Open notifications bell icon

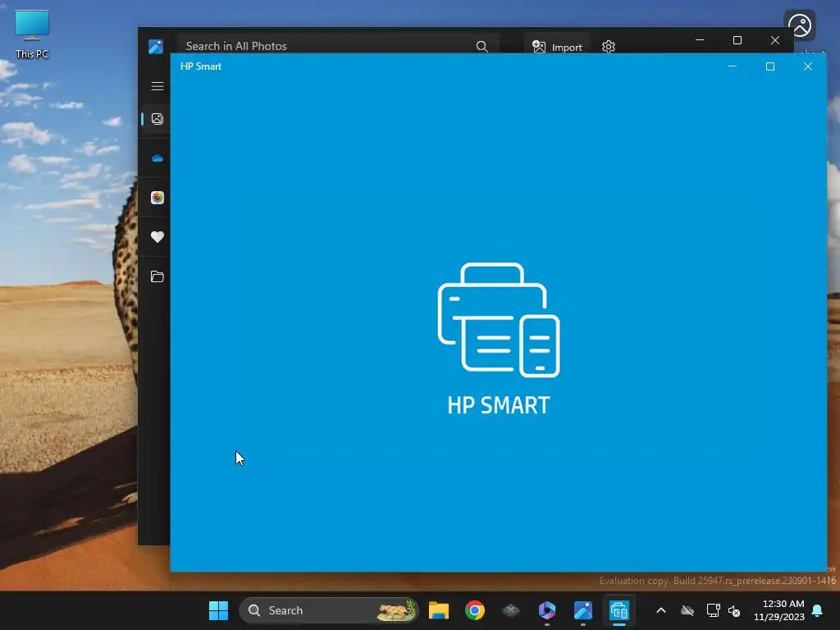(x=817, y=610)
